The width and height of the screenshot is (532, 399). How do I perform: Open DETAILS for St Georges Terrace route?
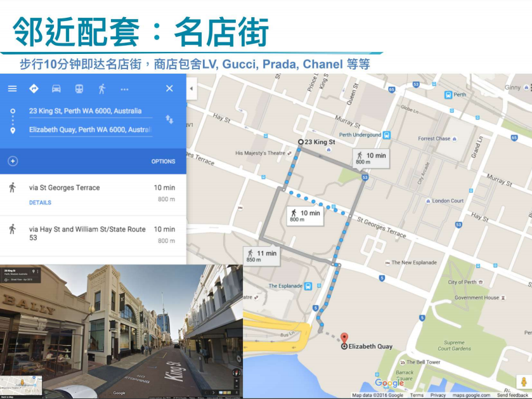click(x=40, y=202)
